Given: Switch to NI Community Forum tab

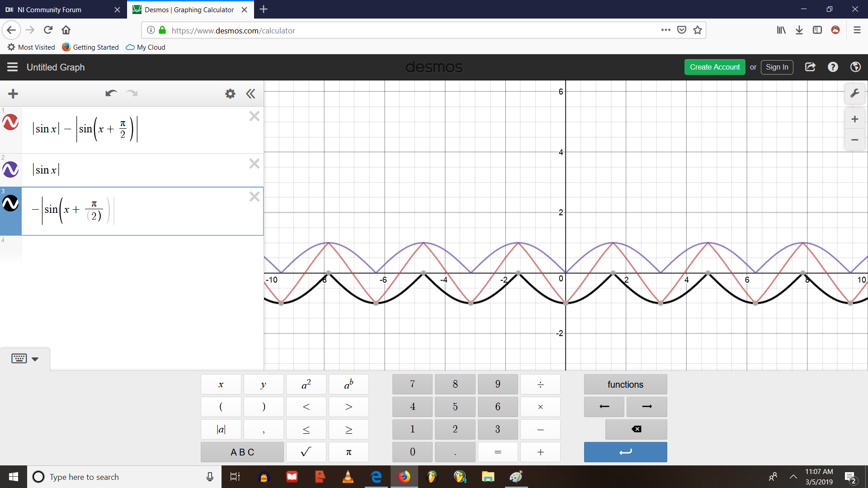Looking at the screenshot, I should pyautogui.click(x=50, y=9).
